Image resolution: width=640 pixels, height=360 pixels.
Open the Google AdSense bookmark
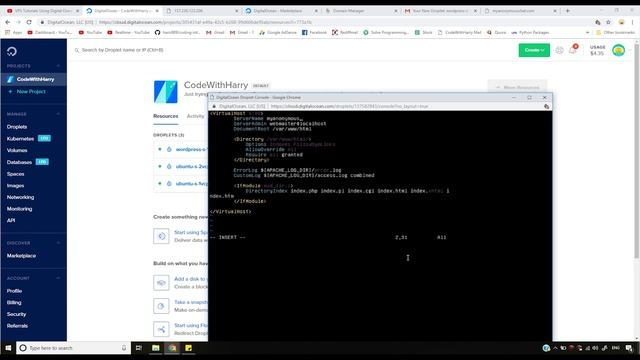278,32
